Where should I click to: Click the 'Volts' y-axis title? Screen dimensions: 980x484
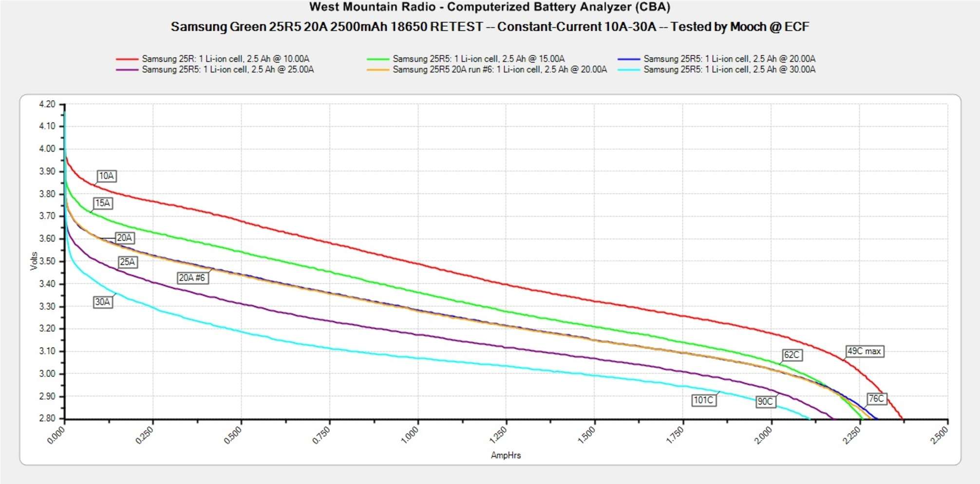point(34,261)
